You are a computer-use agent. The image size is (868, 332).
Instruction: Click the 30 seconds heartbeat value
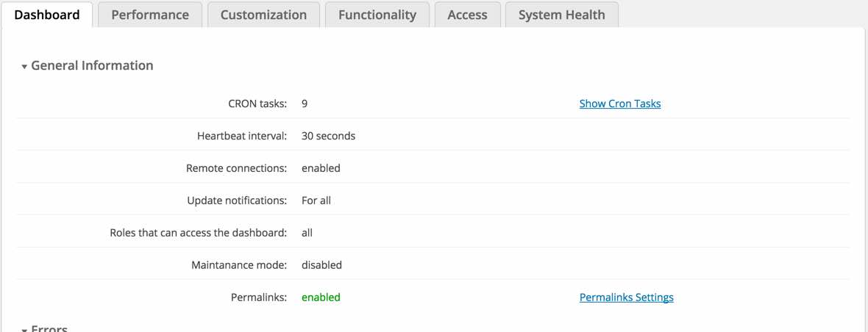tap(328, 136)
